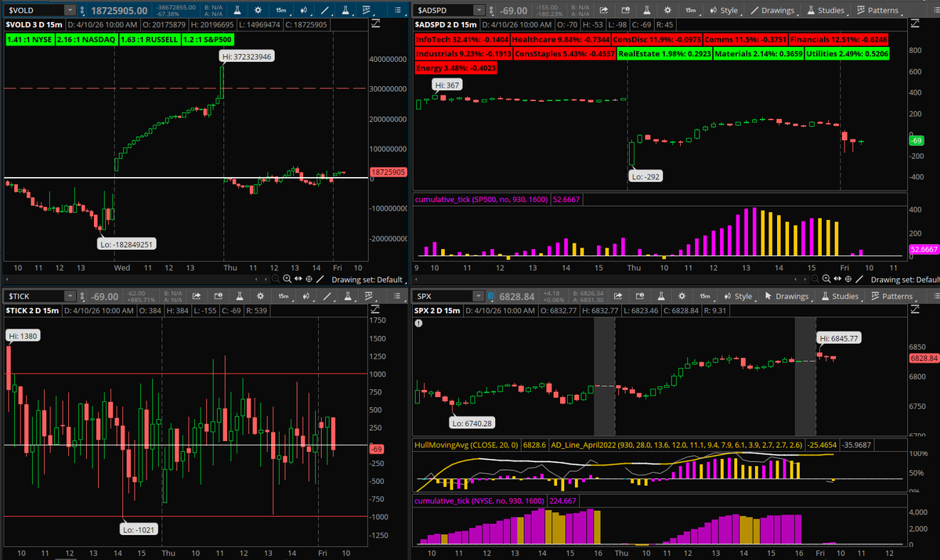940x560 pixels.
Task: Toggle blue link group 3 on SPX
Action: point(490,296)
